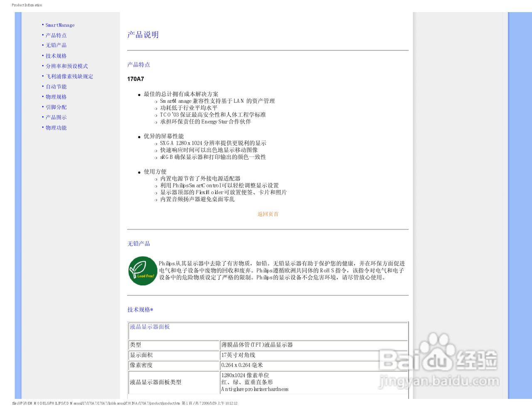Open the 引脚分配 sidebar link
The height and width of the screenshot is (411, 532).
pyautogui.click(x=56, y=107)
